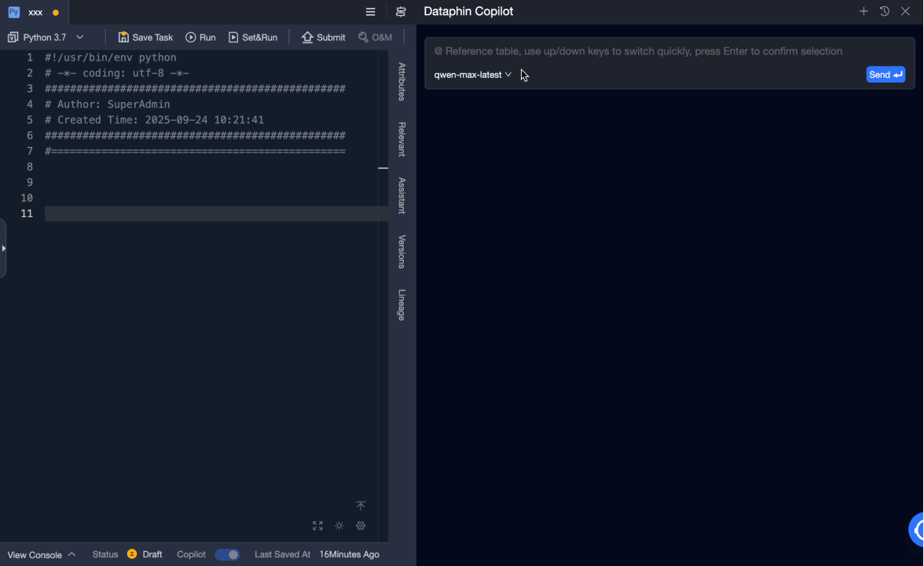Open the Relevant side panel
This screenshot has height=566, width=924.
[402, 139]
